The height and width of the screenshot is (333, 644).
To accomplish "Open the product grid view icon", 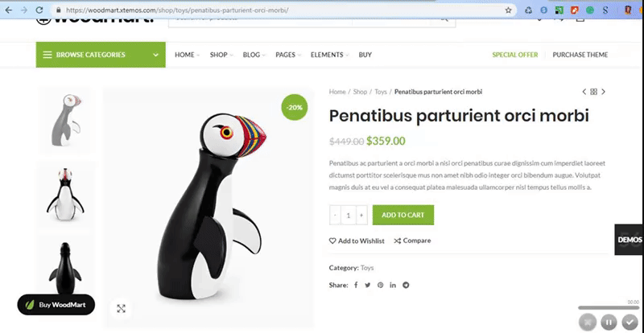I will pyautogui.click(x=593, y=92).
